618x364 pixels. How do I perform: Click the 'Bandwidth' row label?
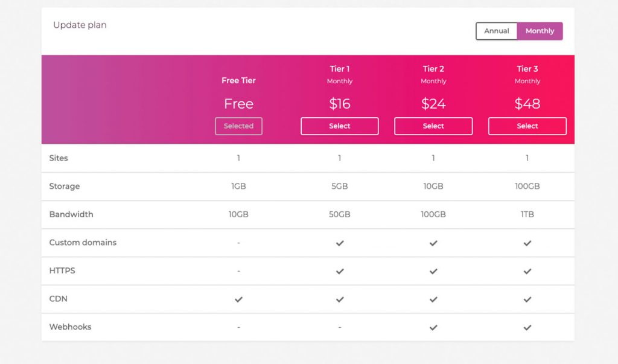pyautogui.click(x=71, y=214)
